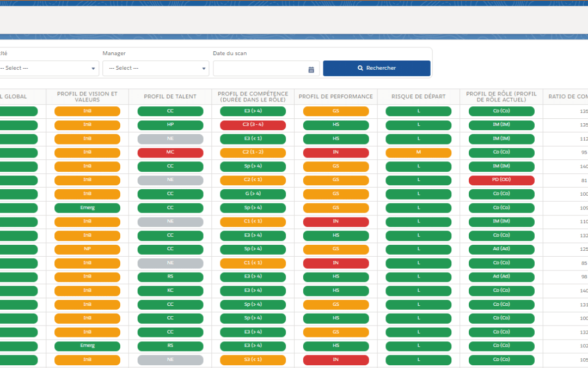Click the NE badge in the S3 (< 1) row
The width and height of the screenshot is (588, 368).
pyautogui.click(x=170, y=360)
